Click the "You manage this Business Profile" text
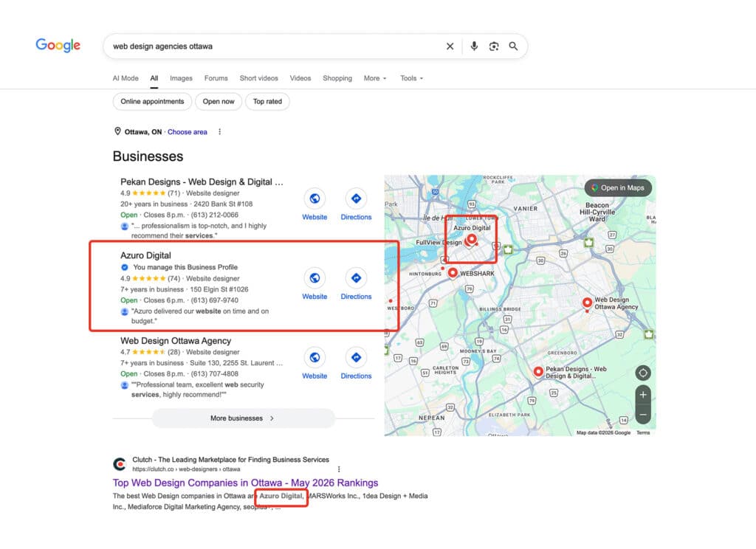Viewport: 756px width, 549px height. click(185, 267)
